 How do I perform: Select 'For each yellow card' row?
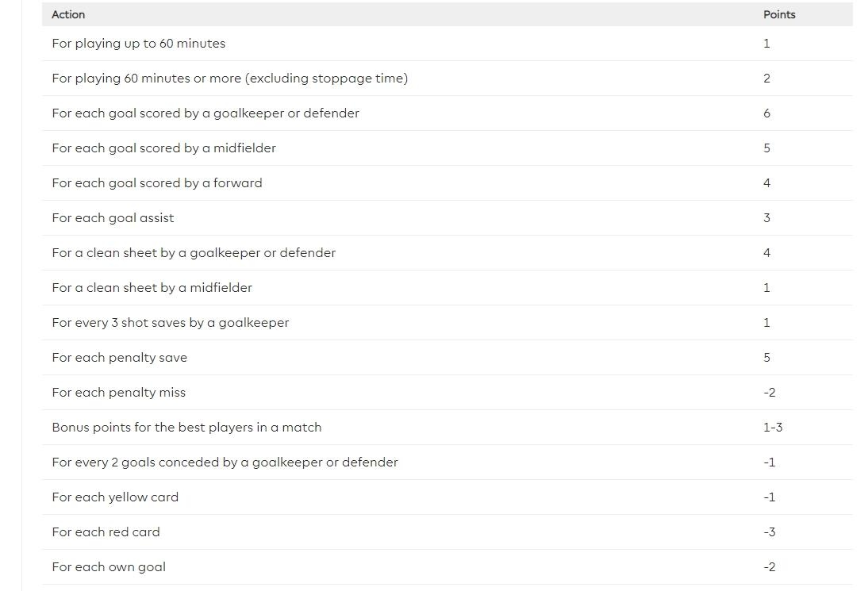pos(115,497)
